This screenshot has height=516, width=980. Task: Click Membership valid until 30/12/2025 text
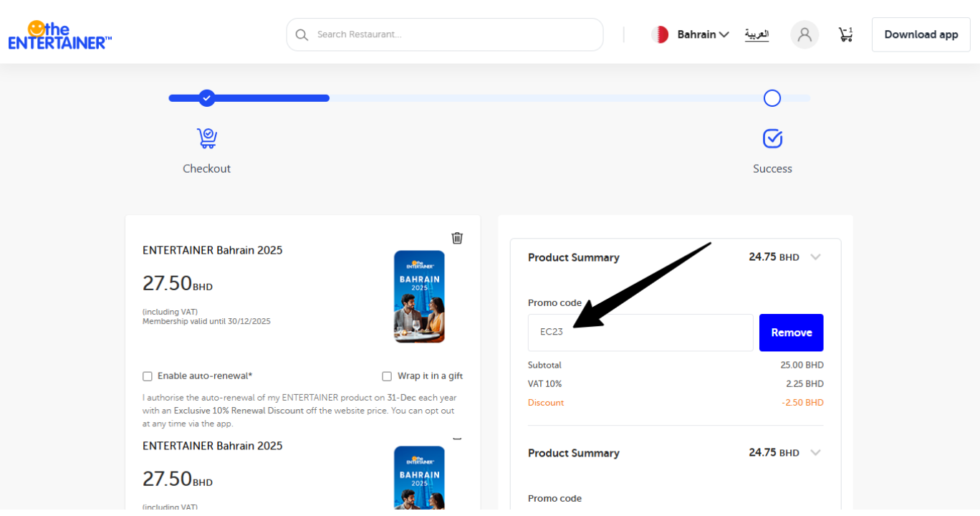[206, 321]
